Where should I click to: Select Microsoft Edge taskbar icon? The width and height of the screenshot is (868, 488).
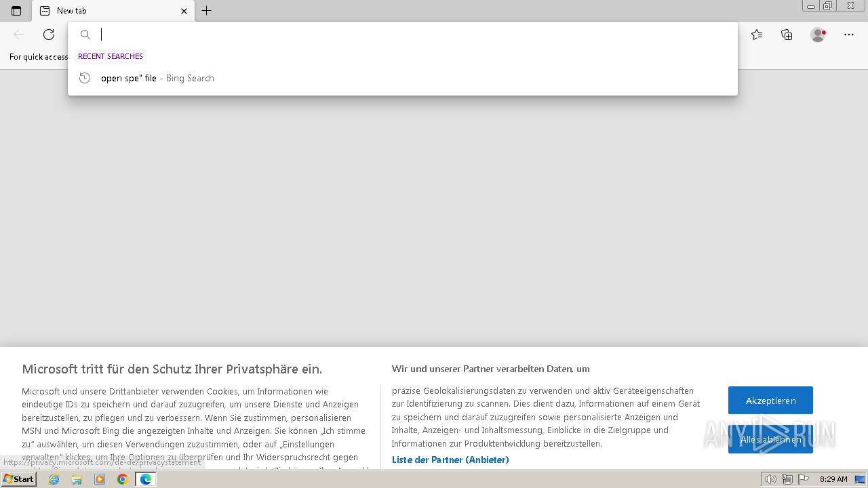click(145, 479)
